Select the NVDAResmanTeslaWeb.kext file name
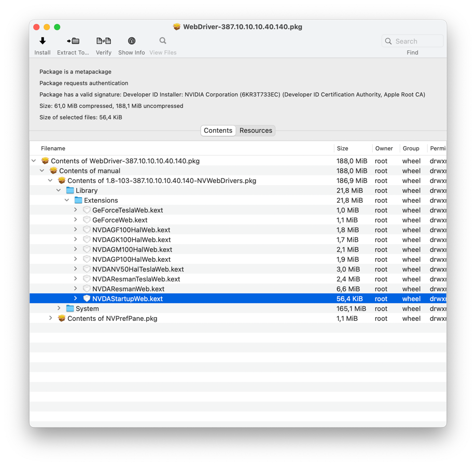Screen dimensions: 476x466 coord(136,279)
